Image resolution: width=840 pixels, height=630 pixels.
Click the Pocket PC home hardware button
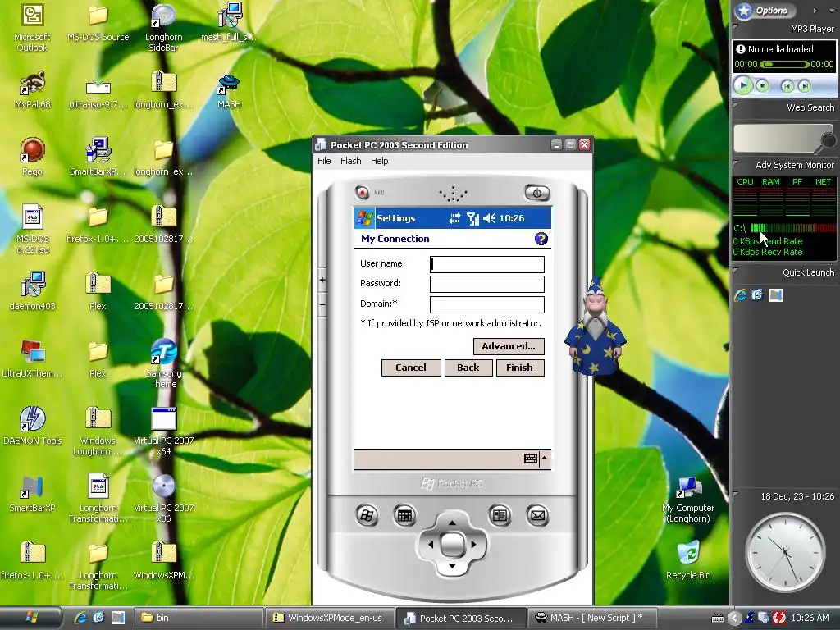[x=367, y=515]
